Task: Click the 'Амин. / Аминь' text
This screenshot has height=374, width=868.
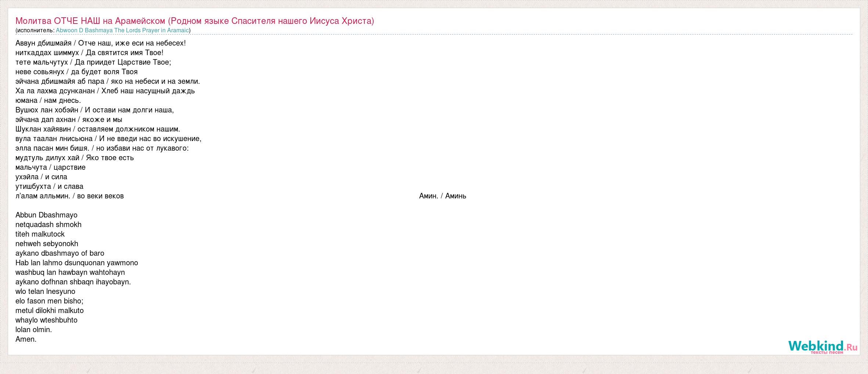Action: pyautogui.click(x=442, y=196)
